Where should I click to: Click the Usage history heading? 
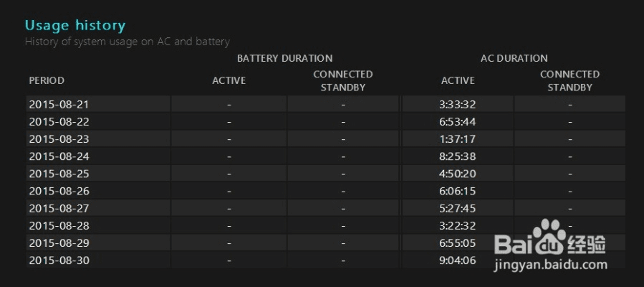75,26
